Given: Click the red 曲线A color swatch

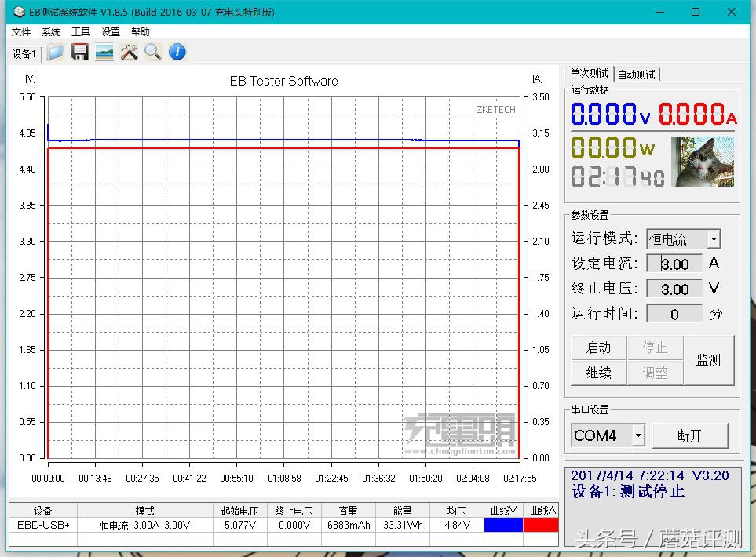Looking at the screenshot, I should pos(541,525).
